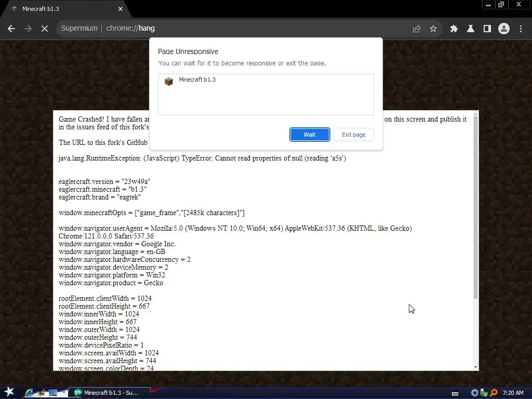
Task: Click the orange magnifier tray icon
Action: 494,393
